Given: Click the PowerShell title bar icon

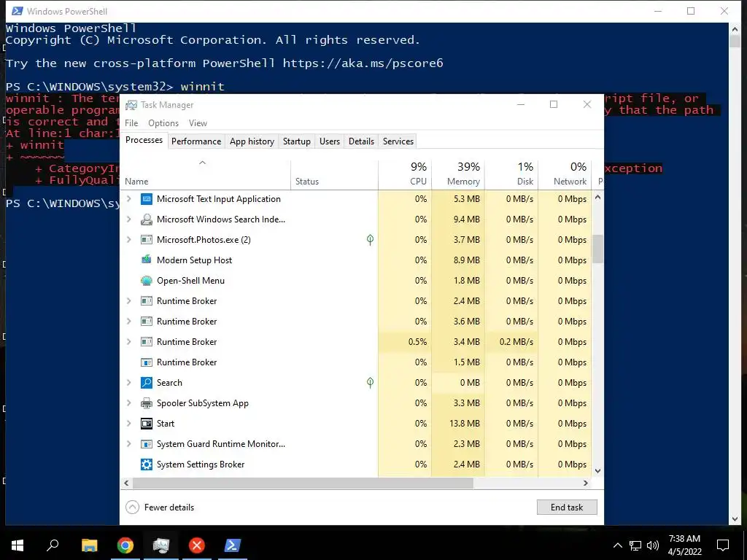Looking at the screenshot, I should [x=17, y=11].
